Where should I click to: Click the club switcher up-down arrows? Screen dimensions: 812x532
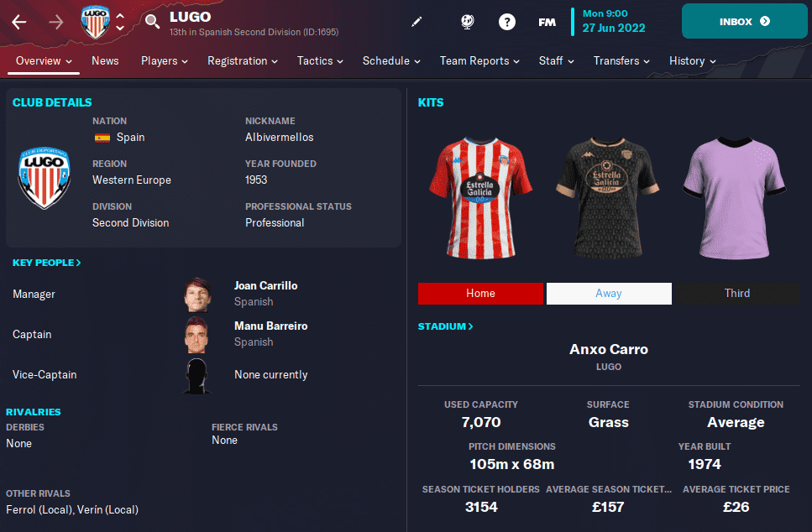click(x=120, y=22)
